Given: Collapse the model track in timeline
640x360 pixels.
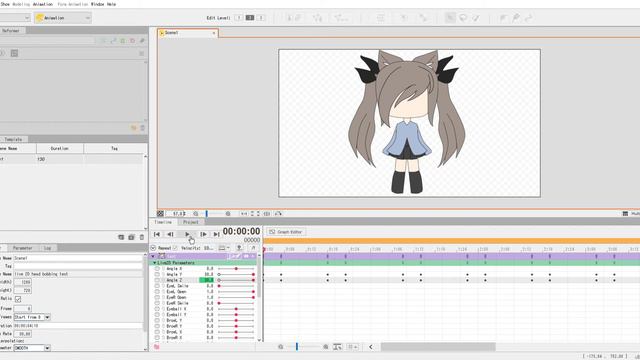Looking at the screenshot, I should 153,256.
